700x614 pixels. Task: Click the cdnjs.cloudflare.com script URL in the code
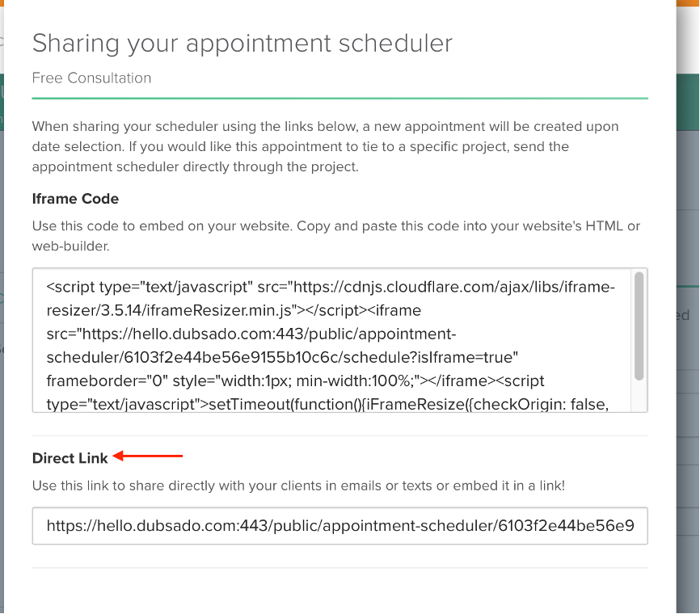[453, 287]
